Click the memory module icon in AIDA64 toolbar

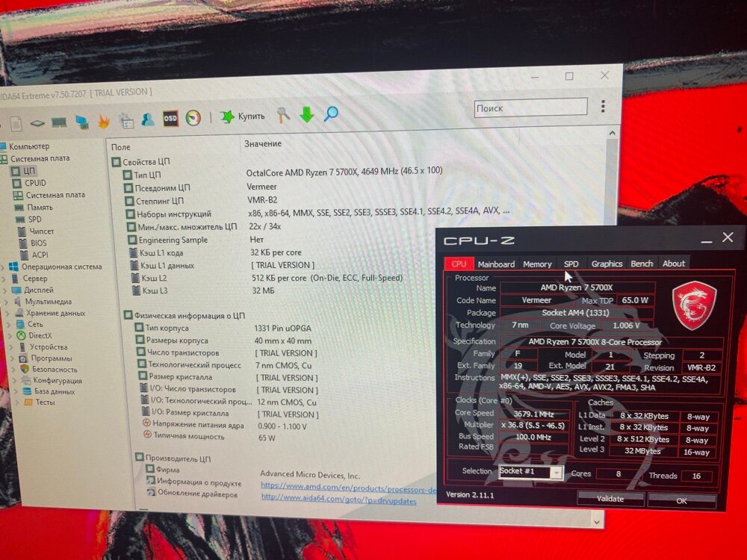point(59,123)
